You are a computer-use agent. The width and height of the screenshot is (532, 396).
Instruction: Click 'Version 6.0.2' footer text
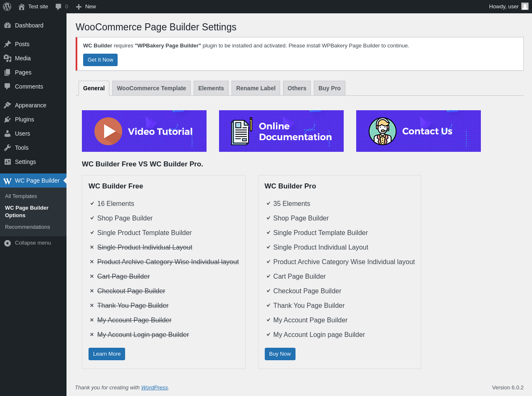pyautogui.click(x=508, y=387)
